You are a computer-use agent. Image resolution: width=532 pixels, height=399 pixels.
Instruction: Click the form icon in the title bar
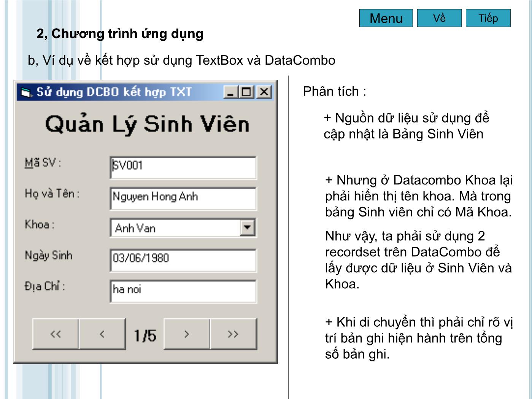coord(26,92)
